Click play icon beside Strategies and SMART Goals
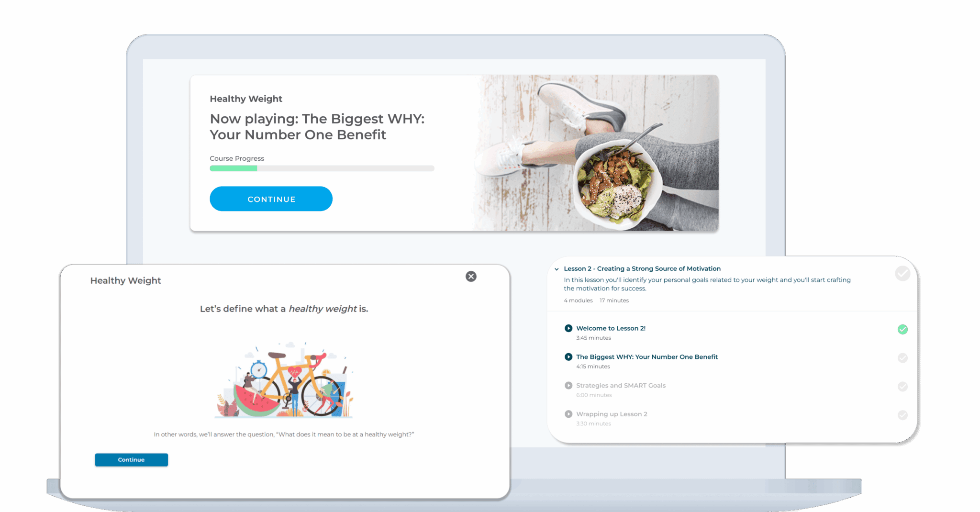Screen dimensions: 980x512 click(568, 386)
